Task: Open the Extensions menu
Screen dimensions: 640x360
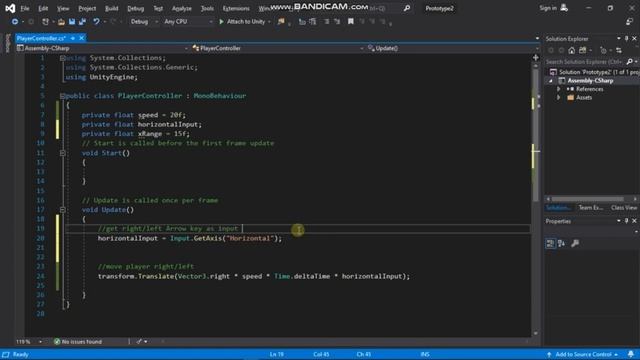Action: (x=236, y=8)
